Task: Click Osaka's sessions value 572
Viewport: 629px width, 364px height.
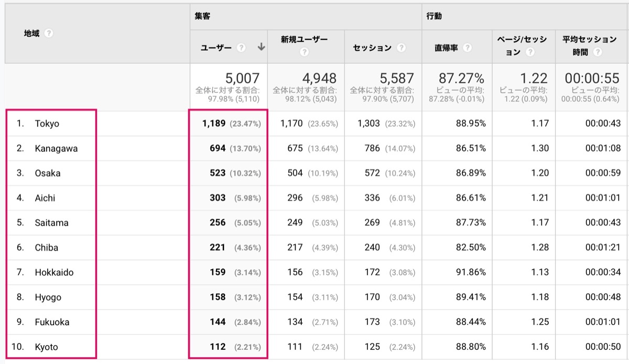Action: pyautogui.click(x=372, y=173)
